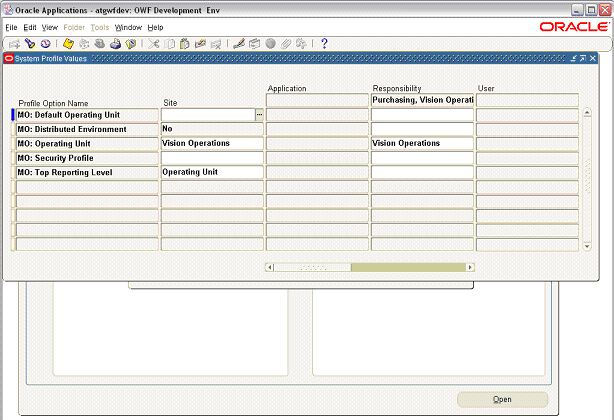Viewport: 614px width, 420px height.
Task: Click the Delete record toolbar icon
Action: 216,44
